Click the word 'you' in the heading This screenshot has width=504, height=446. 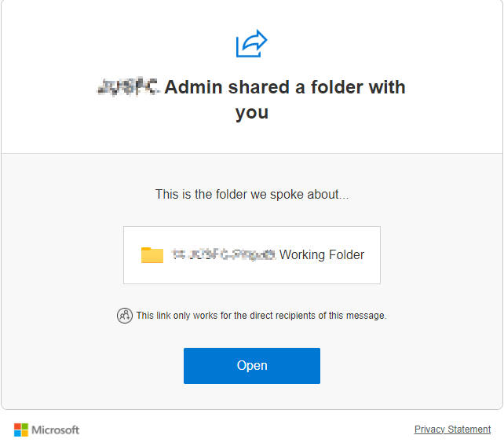[x=252, y=113]
